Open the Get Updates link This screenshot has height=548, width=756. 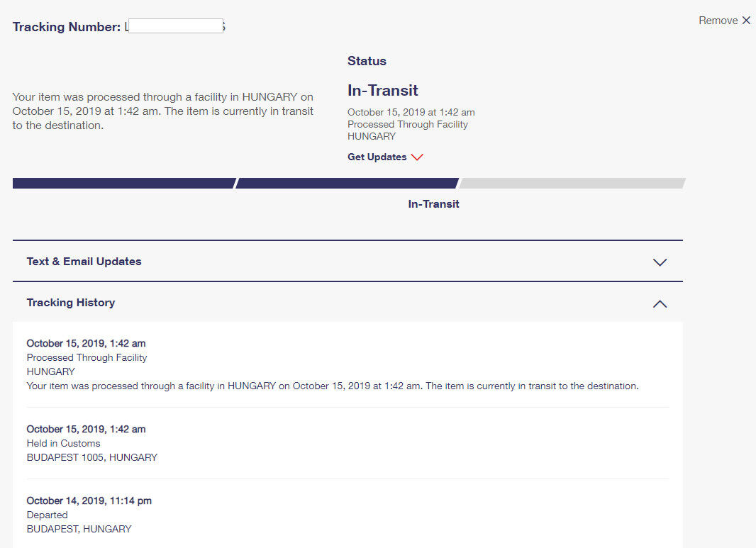pyautogui.click(x=377, y=157)
